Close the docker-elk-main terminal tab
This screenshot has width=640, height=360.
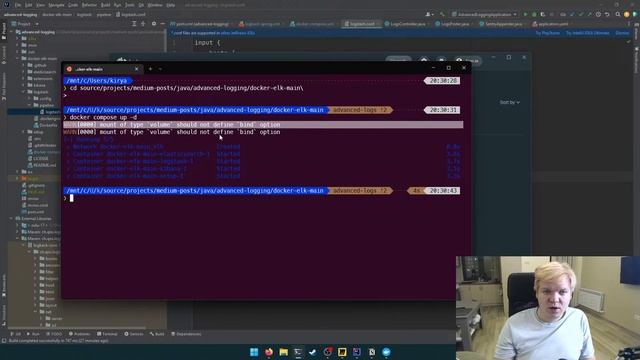click(136, 69)
